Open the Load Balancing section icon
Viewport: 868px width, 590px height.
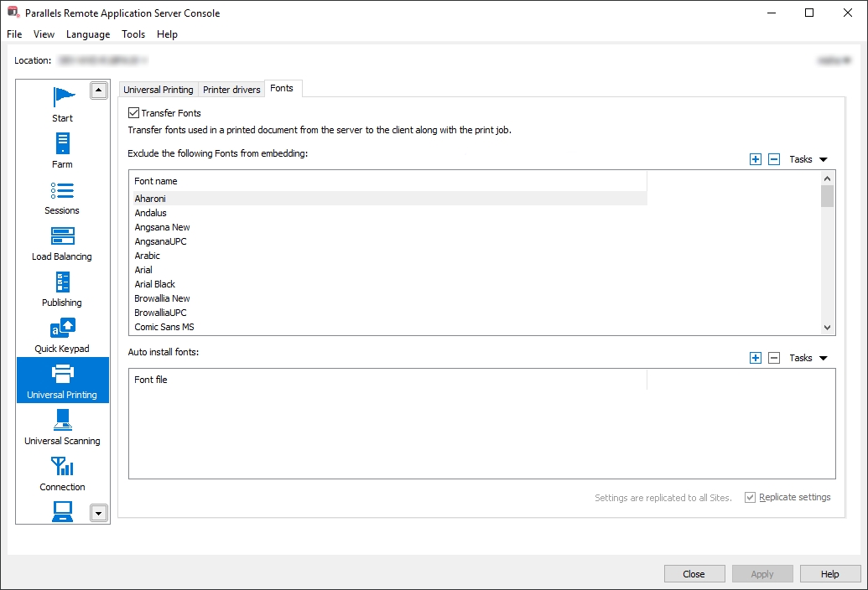pyautogui.click(x=62, y=236)
